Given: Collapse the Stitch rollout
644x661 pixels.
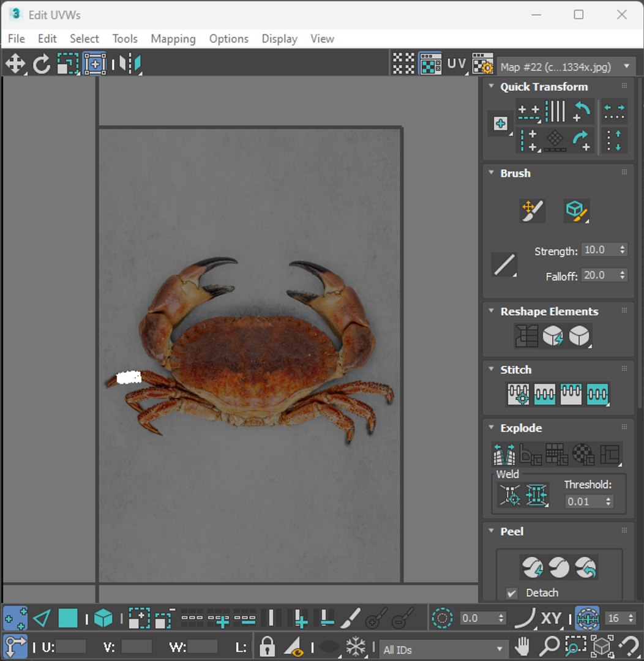Looking at the screenshot, I should 491,369.
